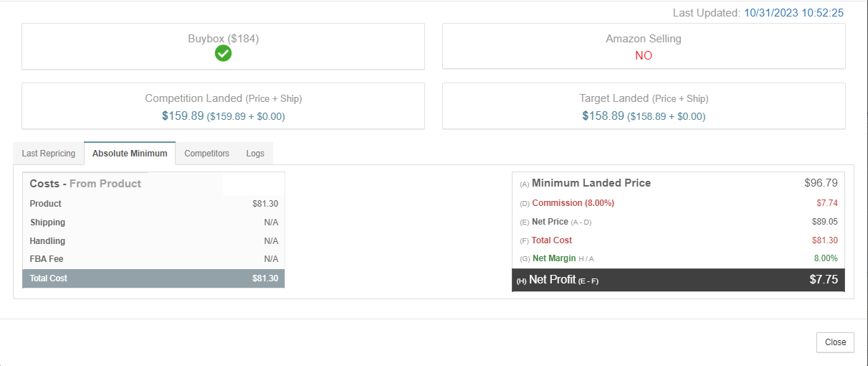Click the Net Margin 8.00% row

click(x=678, y=258)
